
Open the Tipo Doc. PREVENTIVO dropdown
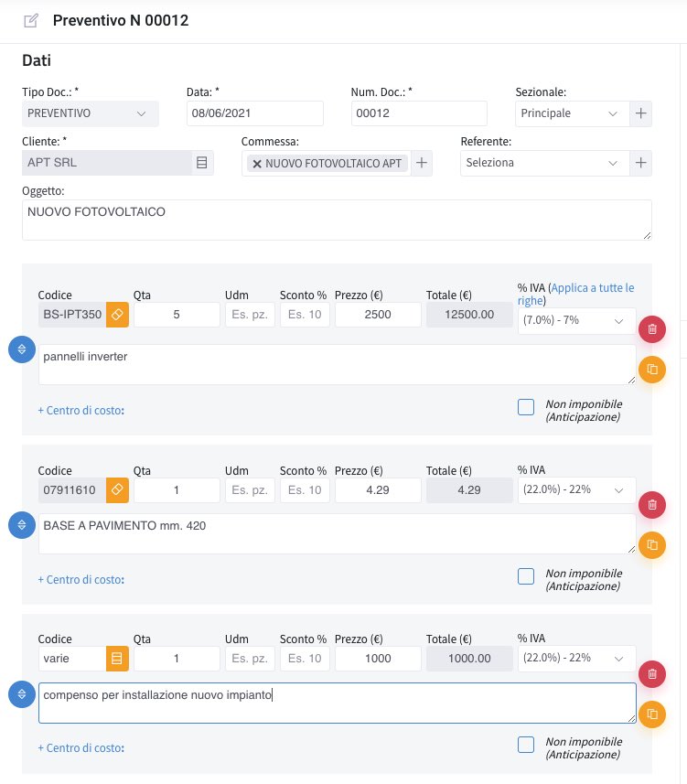tap(90, 113)
